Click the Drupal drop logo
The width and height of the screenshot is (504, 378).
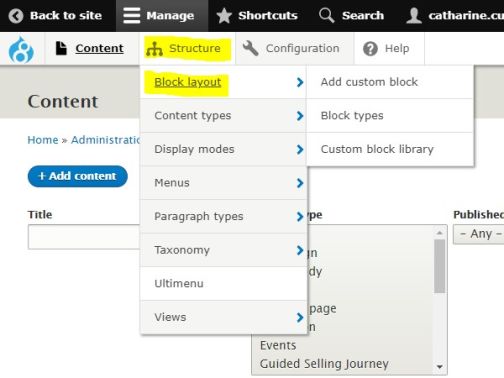21,50
